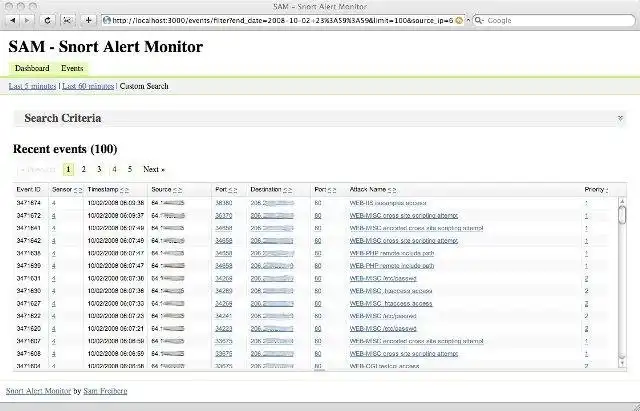Click the Recent events (100) heading
The height and width of the screenshot is (411, 640).
[65, 149]
